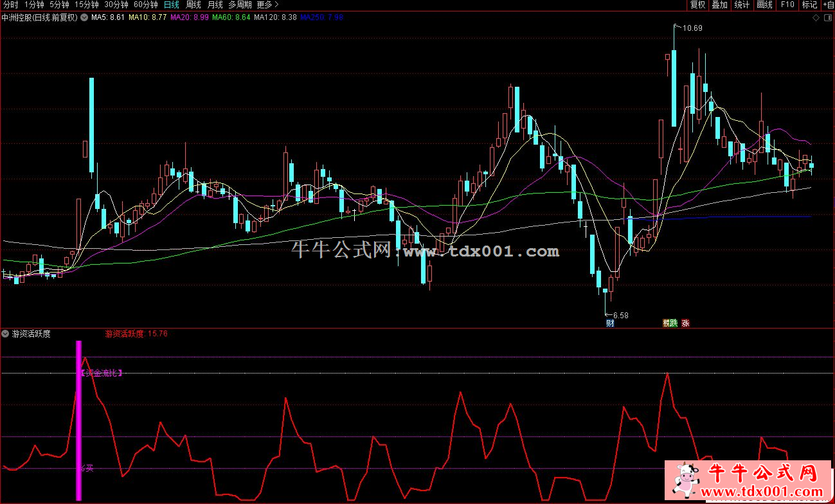Select the 30分钟 period tab

click(116, 4)
